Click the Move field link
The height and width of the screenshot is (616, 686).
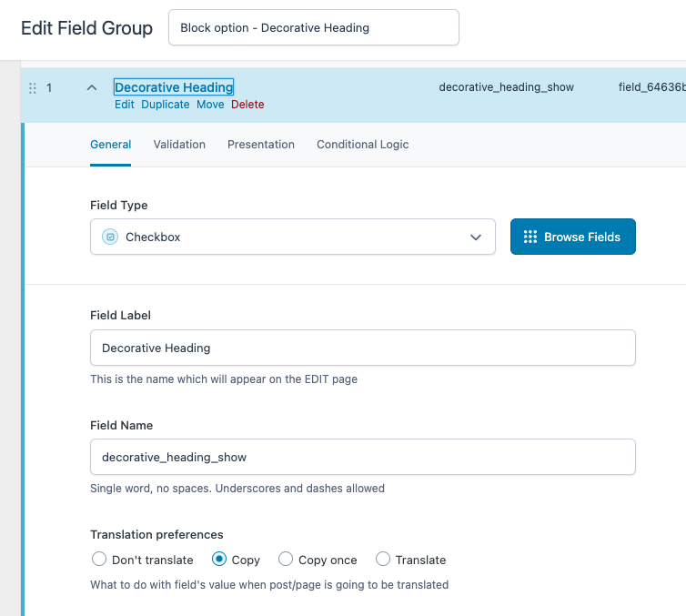(x=210, y=105)
